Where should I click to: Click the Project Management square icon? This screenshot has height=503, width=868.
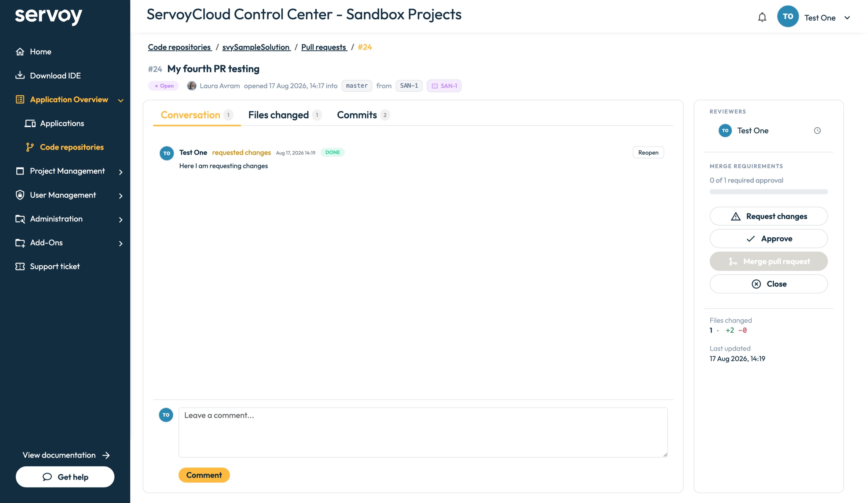pos(20,171)
